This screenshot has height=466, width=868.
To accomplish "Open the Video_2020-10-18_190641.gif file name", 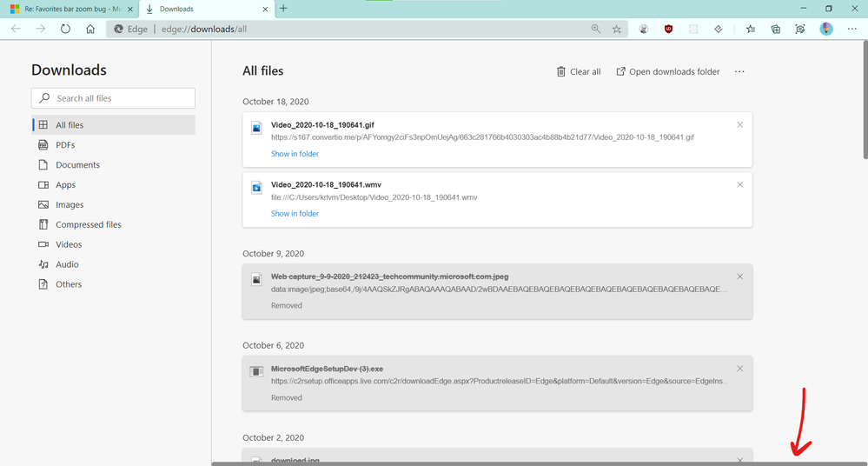I will pos(322,124).
